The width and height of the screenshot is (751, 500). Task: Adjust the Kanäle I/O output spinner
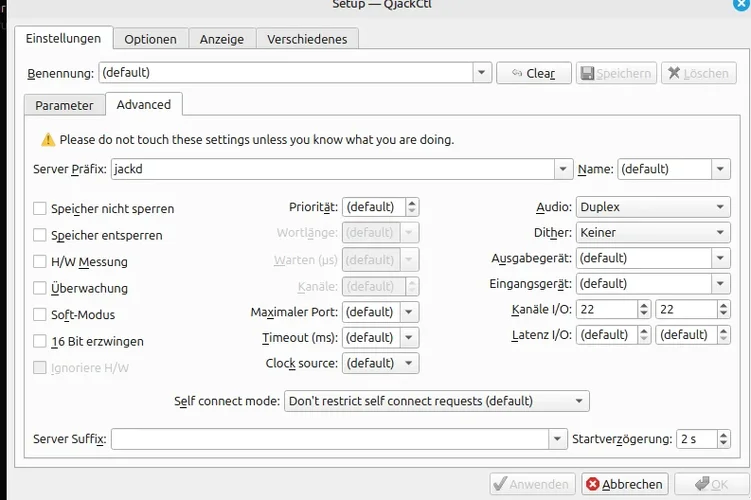tap(724, 309)
